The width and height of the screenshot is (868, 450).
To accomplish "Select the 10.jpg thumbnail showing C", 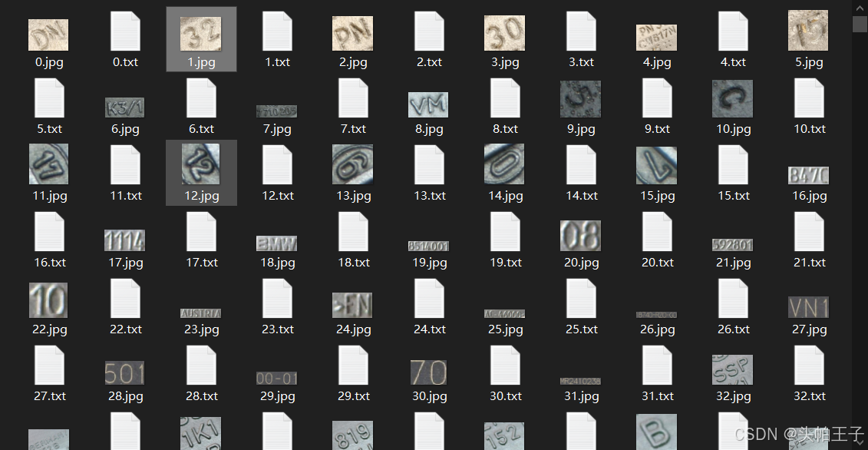I will pyautogui.click(x=732, y=98).
